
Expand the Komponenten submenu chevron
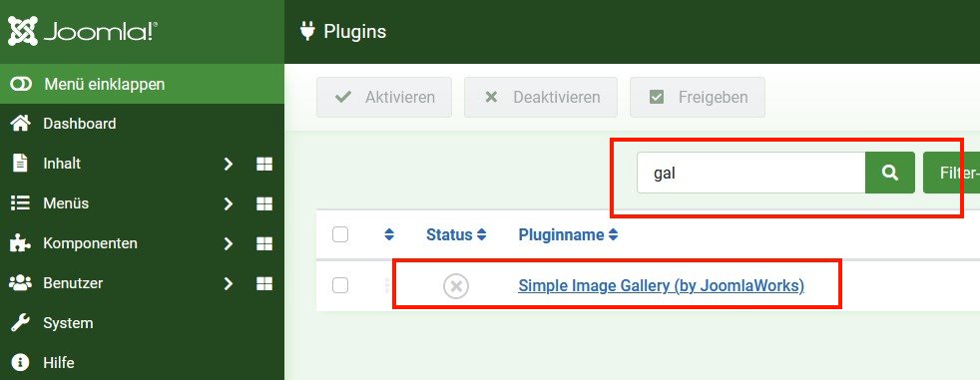(229, 243)
